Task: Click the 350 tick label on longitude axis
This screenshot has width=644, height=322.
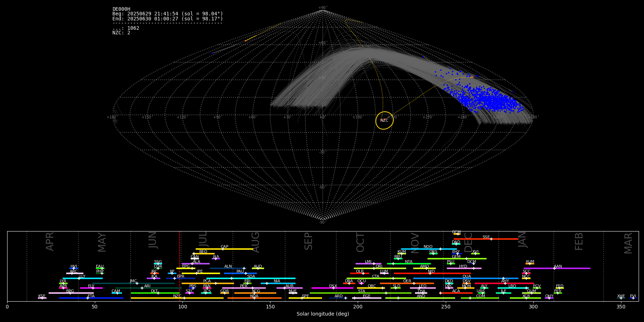Action: point(621,307)
